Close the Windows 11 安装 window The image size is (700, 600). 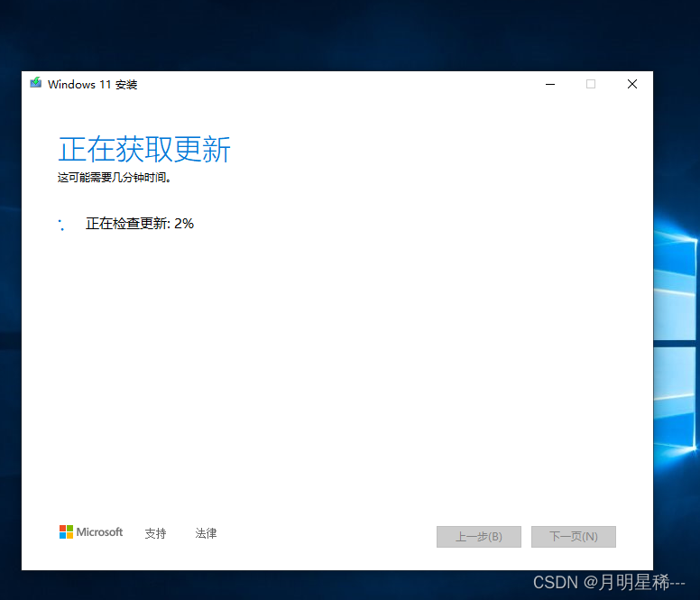[x=632, y=84]
